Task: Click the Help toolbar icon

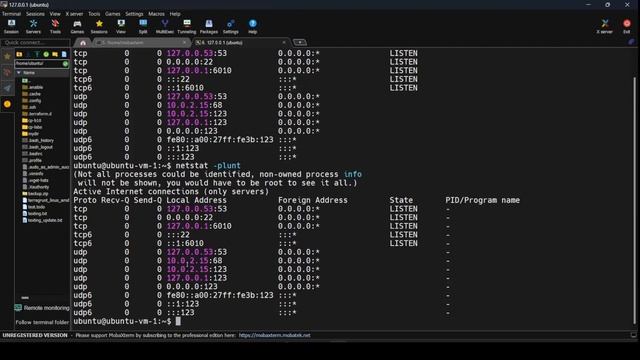Action: coord(253,27)
